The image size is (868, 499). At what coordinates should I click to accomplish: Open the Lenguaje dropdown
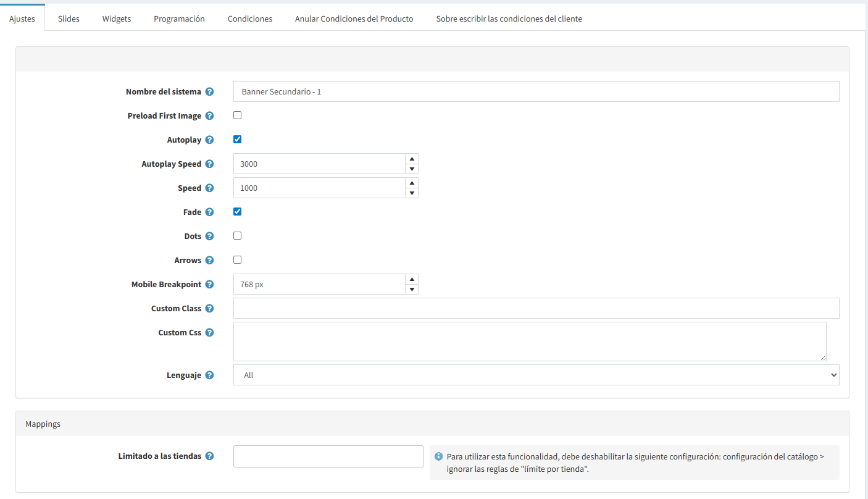tap(536, 375)
